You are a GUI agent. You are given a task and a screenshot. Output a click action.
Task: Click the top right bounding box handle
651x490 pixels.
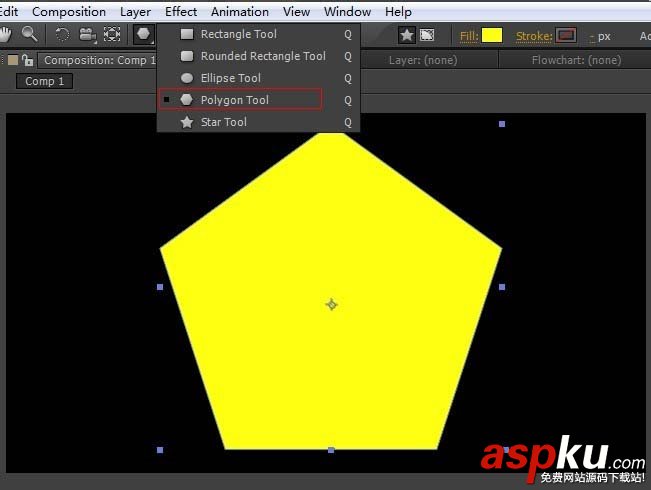[x=502, y=124]
